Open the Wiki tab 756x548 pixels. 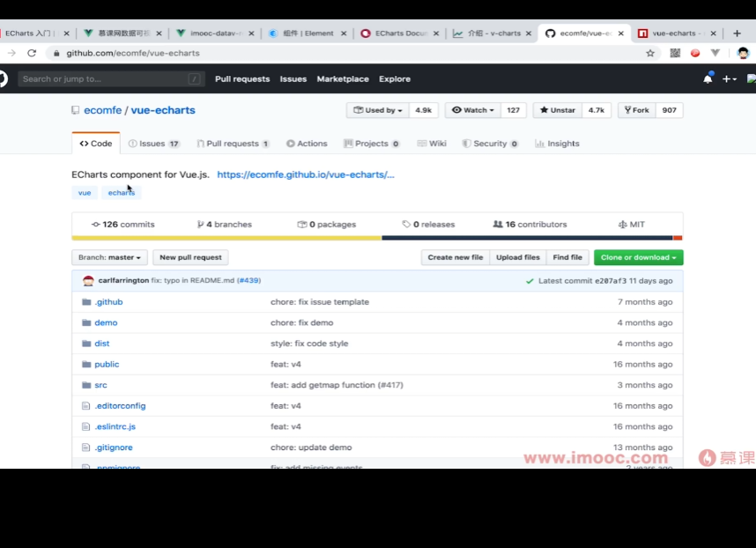click(x=432, y=144)
